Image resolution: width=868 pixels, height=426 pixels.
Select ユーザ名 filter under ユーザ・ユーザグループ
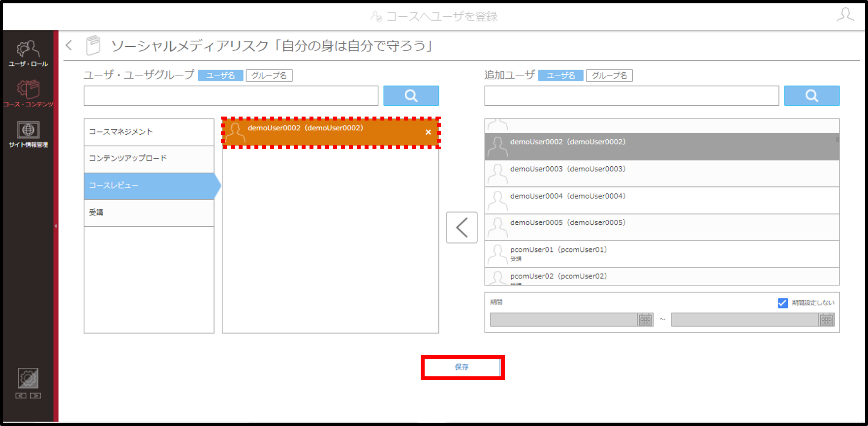[x=220, y=75]
